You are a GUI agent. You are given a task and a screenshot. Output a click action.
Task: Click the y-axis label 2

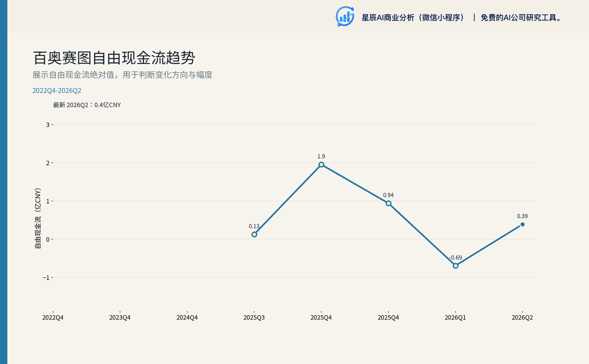tap(48, 163)
